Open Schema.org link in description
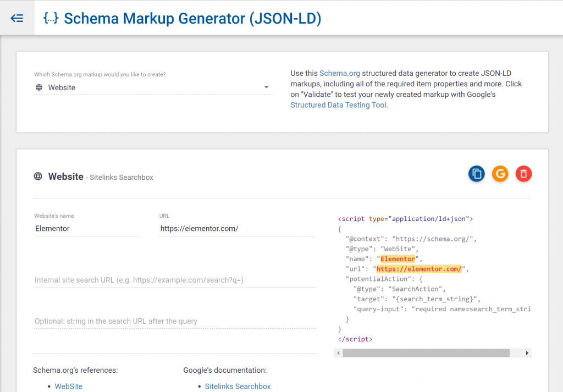Viewport: 563px width, 392px height. click(x=340, y=74)
